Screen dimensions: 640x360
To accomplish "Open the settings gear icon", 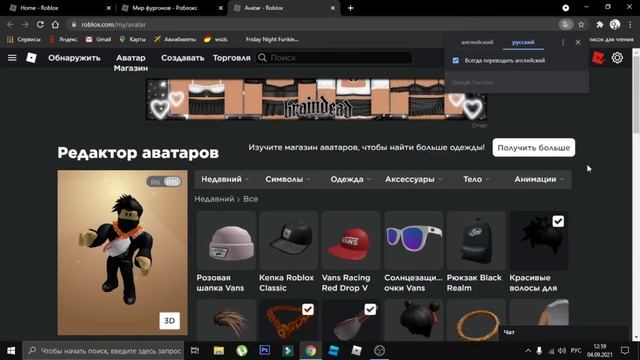I will [x=617, y=58].
